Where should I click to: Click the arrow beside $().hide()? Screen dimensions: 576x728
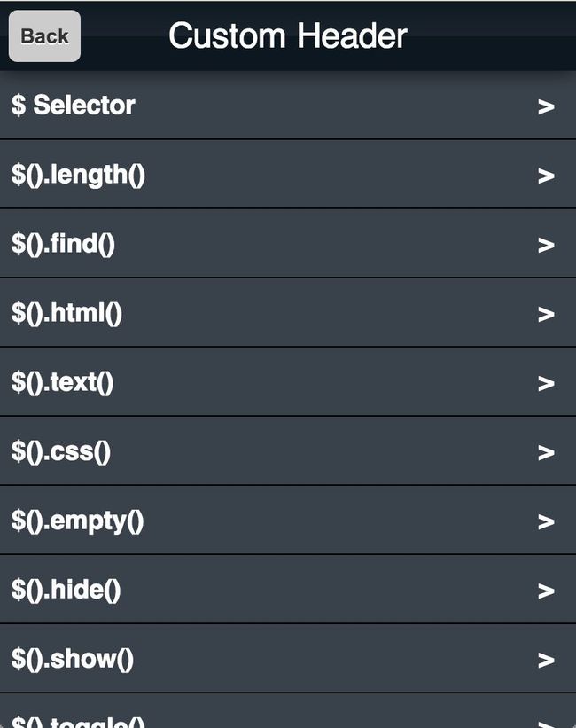pos(546,591)
